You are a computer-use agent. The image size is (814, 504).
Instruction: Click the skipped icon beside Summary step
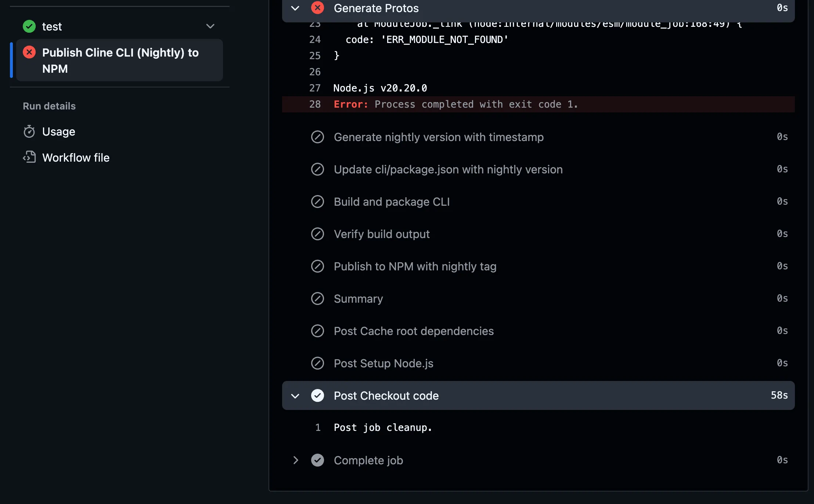(x=317, y=299)
